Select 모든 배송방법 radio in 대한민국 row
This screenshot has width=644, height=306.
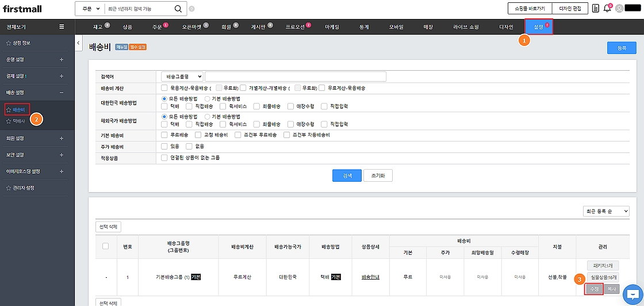(x=164, y=98)
